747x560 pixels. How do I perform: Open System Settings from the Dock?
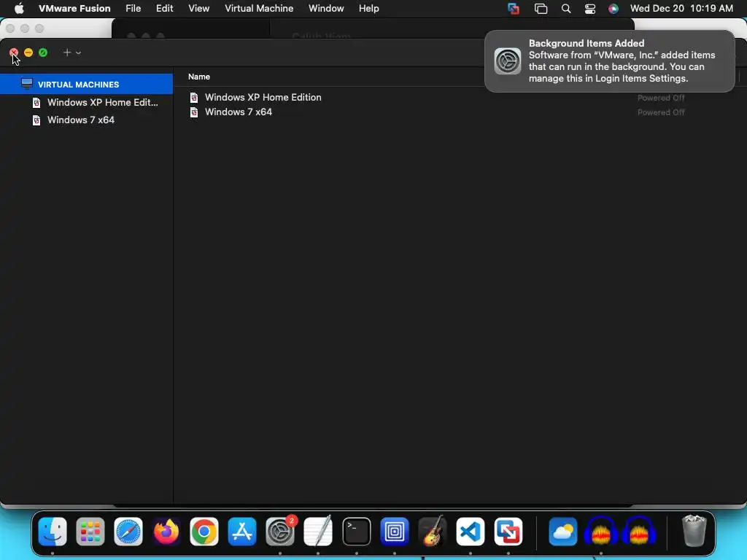coord(280,532)
